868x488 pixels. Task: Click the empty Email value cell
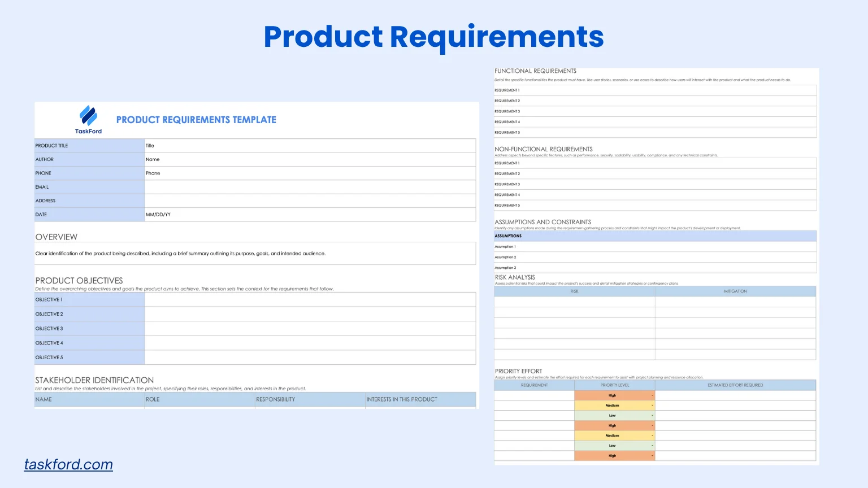coord(310,187)
